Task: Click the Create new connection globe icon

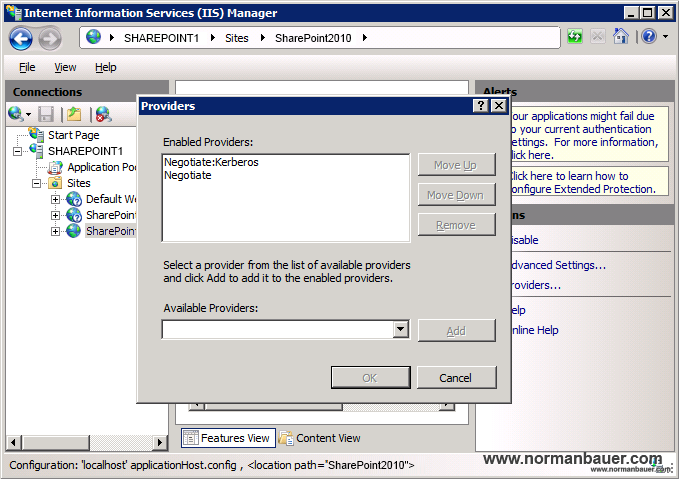Action: click(16, 114)
